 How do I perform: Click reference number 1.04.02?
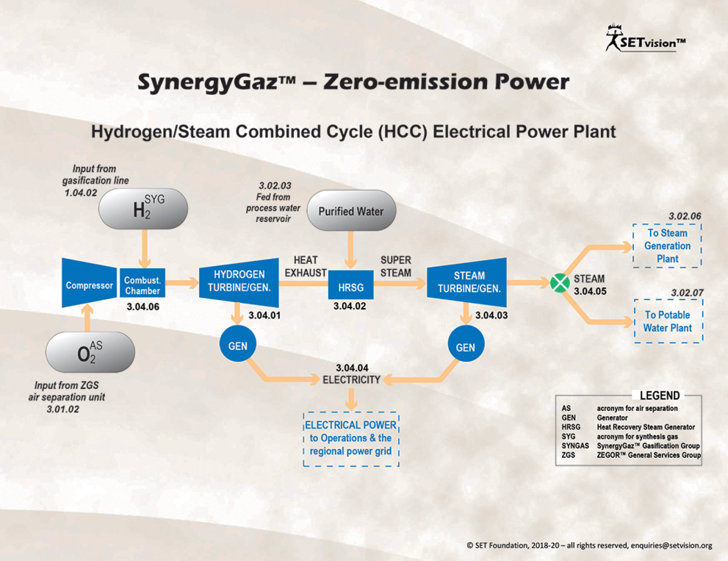(81, 193)
